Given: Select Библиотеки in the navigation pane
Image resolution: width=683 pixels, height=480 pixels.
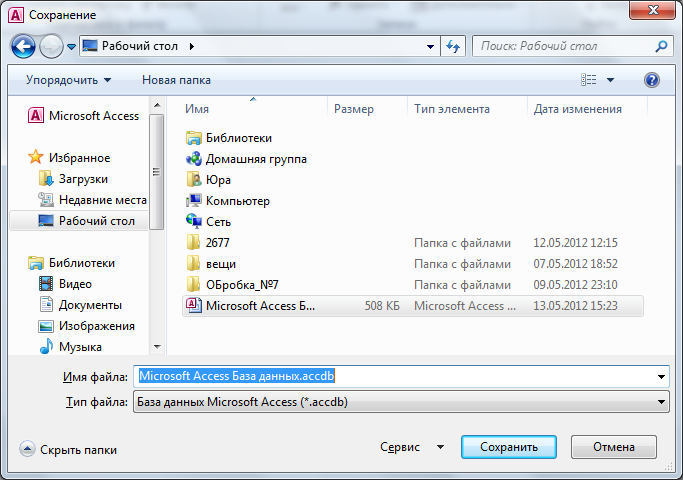Looking at the screenshot, I should [x=71, y=263].
